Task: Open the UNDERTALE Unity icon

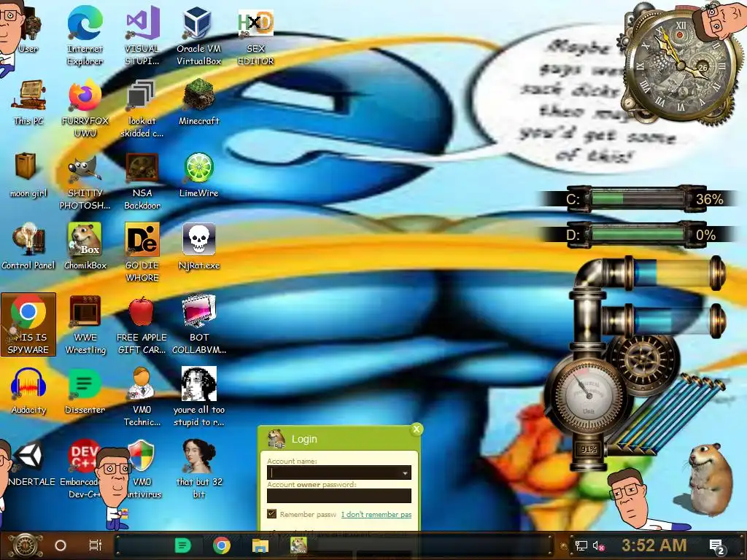Action: (x=29, y=463)
